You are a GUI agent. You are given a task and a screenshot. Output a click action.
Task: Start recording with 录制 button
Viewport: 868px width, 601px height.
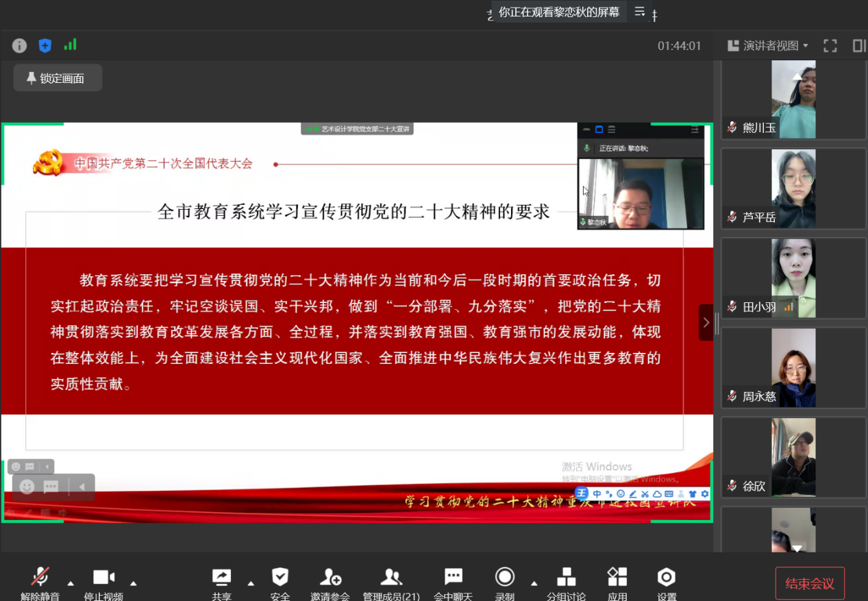tap(505, 584)
